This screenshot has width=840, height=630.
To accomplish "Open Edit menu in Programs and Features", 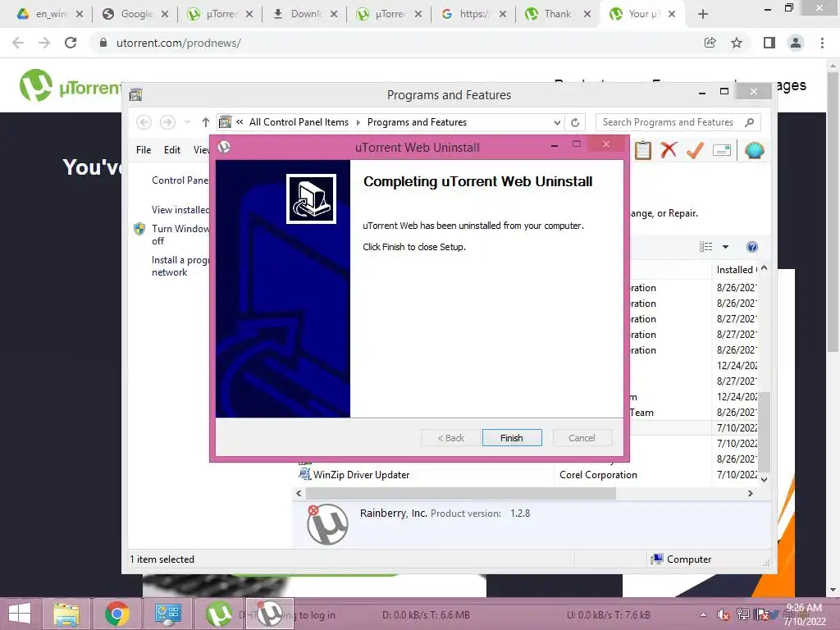I will 172,150.
